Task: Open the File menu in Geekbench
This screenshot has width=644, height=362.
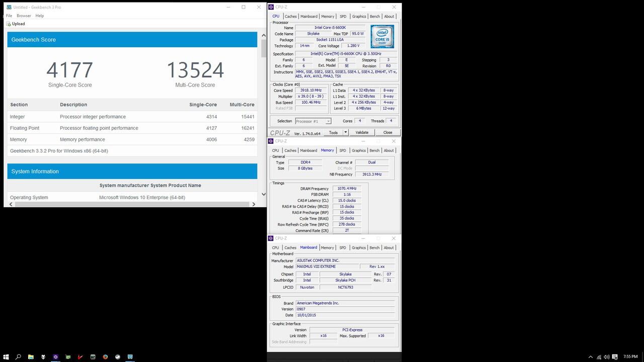Action: coord(9,16)
